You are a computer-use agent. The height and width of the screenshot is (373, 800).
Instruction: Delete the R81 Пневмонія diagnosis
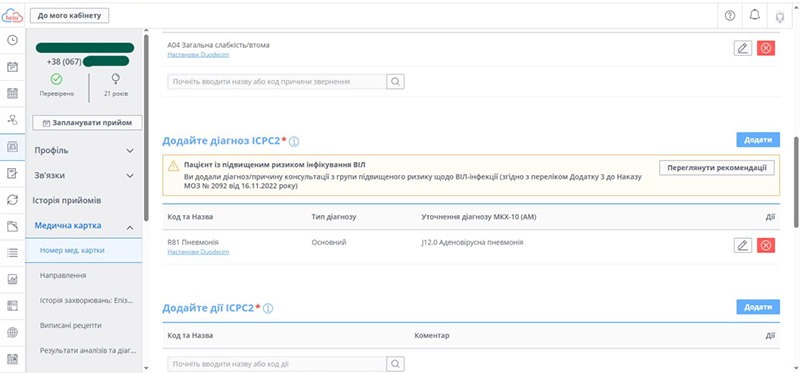(766, 245)
